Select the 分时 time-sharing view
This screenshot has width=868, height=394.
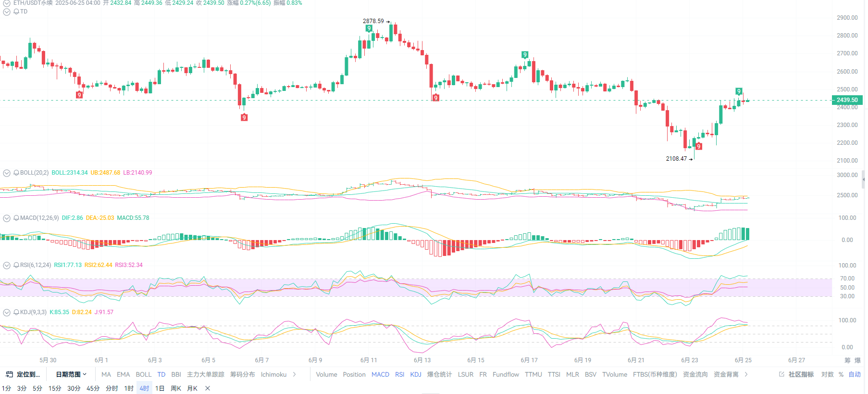pos(112,388)
